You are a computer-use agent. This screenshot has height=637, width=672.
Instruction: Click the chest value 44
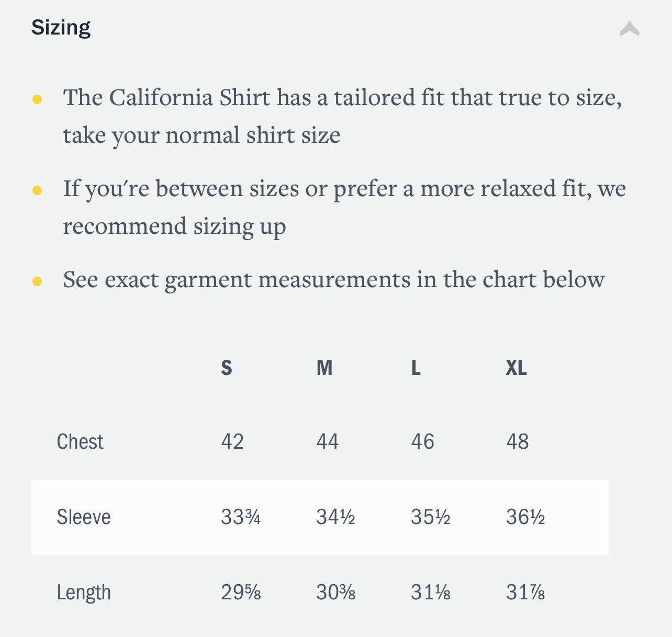coord(328,442)
